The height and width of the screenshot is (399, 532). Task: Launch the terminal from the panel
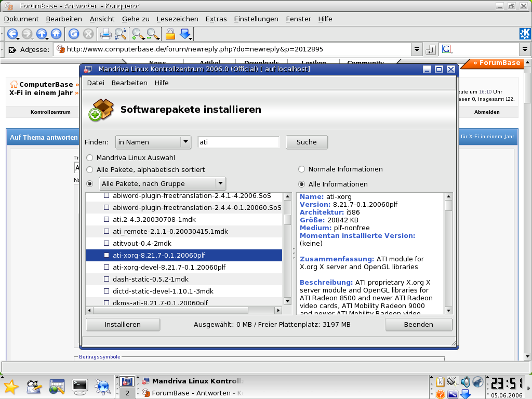click(80, 387)
